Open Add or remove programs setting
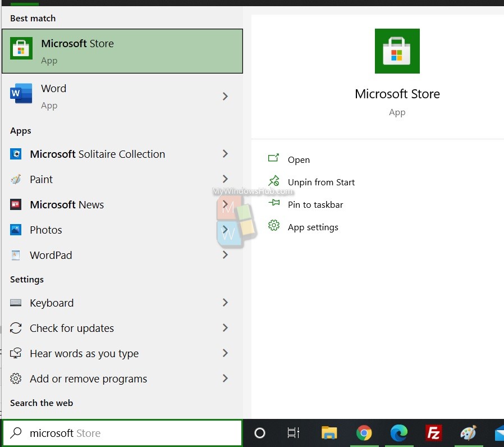Viewport: 504px width, 447px height. point(122,378)
